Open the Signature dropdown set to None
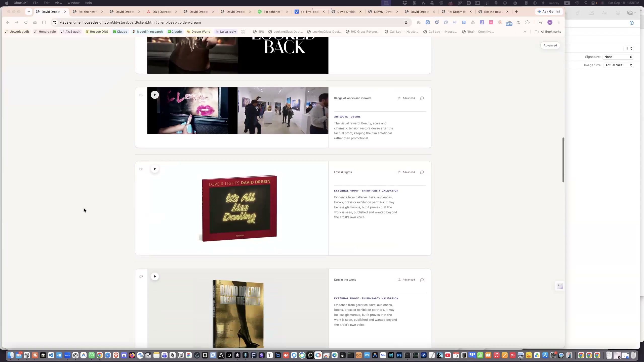This screenshot has height=362, width=644. (618, 57)
